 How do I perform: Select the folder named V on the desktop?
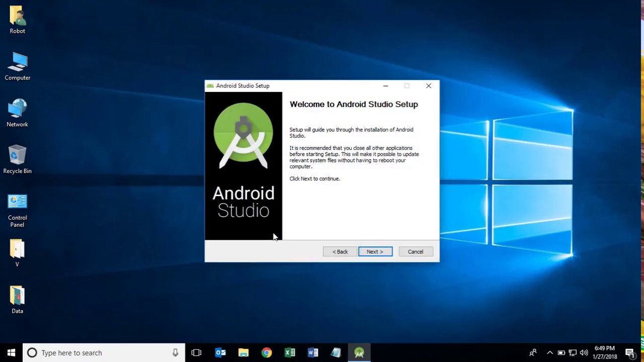click(x=18, y=253)
